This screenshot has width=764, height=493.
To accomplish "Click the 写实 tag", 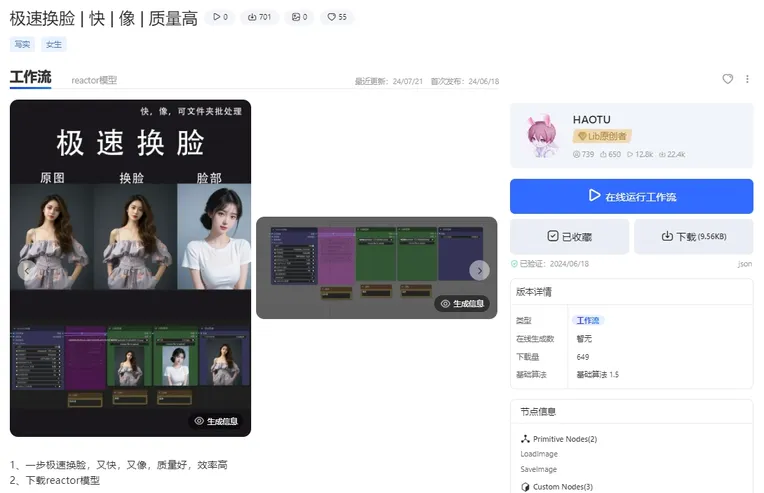I will pos(21,44).
